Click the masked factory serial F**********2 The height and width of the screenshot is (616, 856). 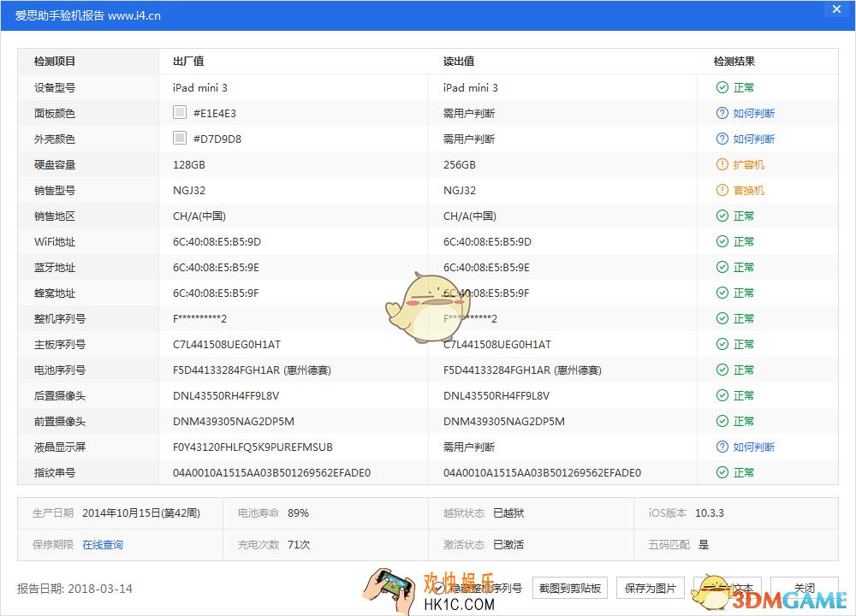199,318
